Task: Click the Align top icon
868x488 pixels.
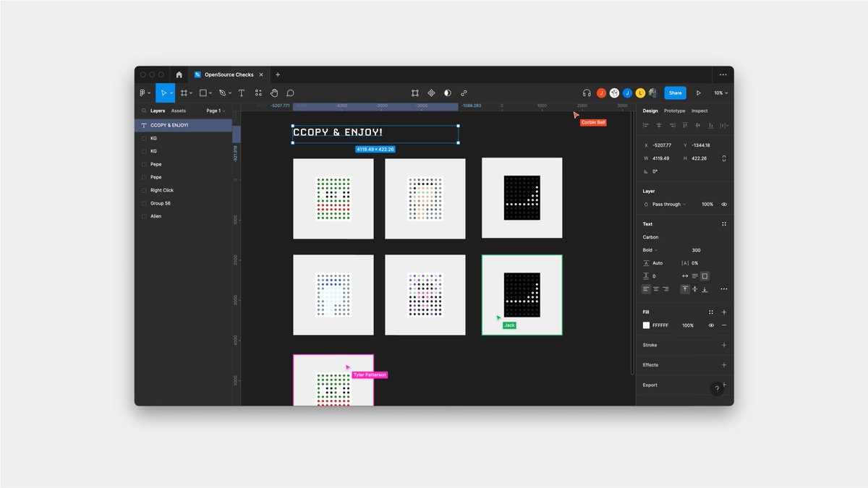Action: (686, 125)
